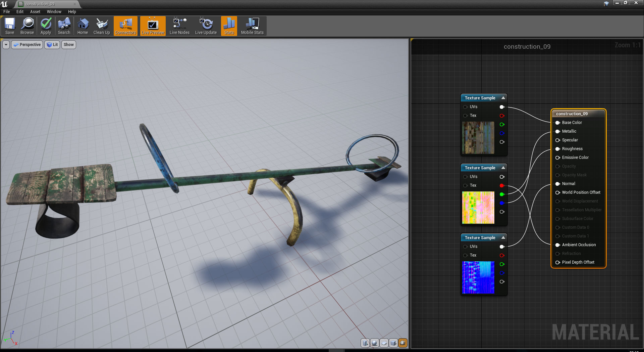
Task: Click the bottom Texture Sample's blue output pin
Action: (502, 273)
